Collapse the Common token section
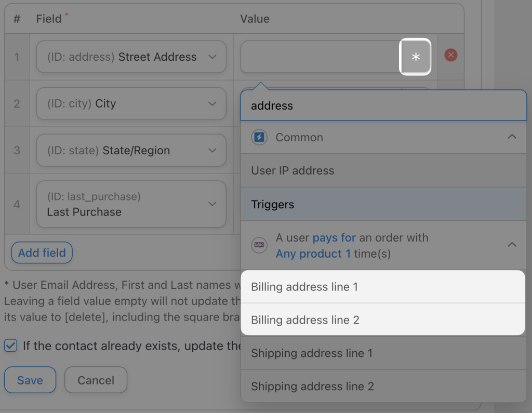The height and width of the screenshot is (413, 532). point(512,138)
